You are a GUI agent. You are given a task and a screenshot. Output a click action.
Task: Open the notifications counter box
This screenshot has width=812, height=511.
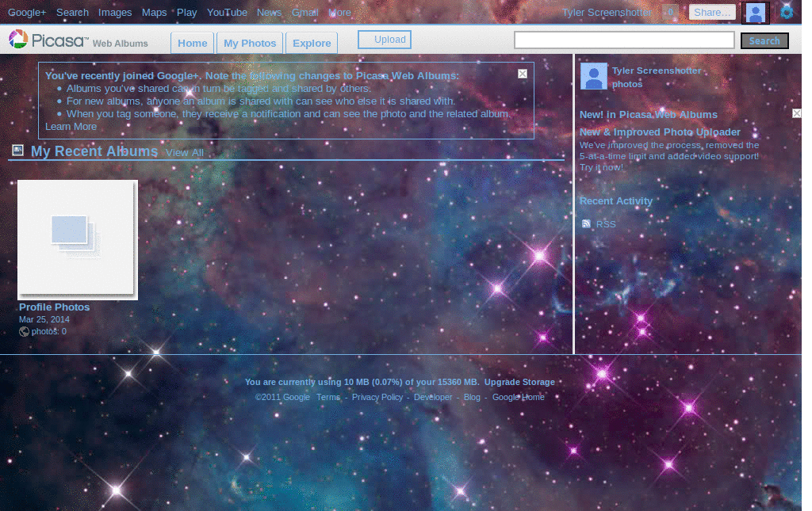pos(670,13)
